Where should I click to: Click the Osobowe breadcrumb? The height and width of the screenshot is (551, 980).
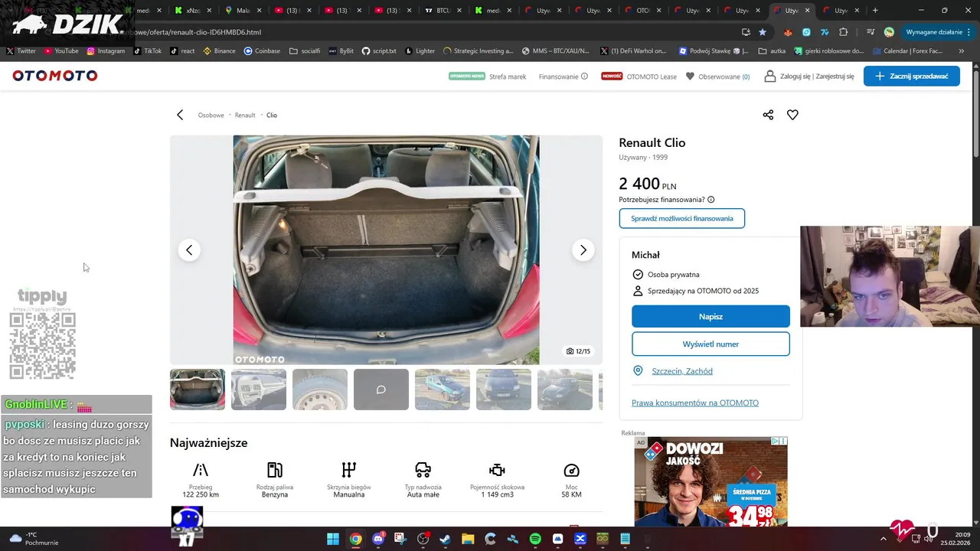coord(211,115)
